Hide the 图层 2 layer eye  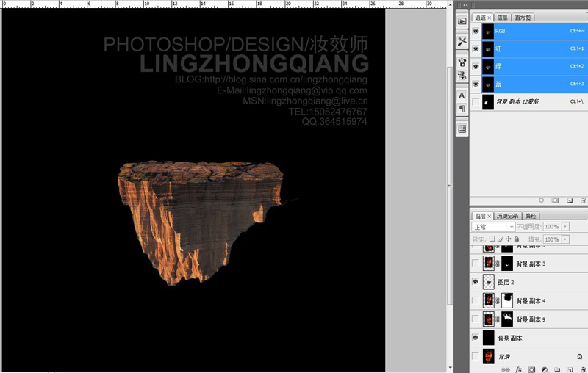[476, 282]
